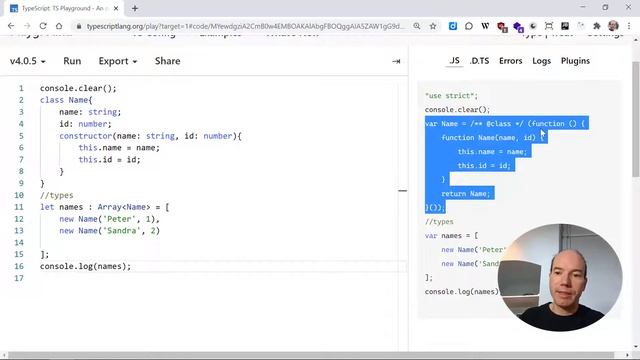Click the address bar URL
Image resolution: width=640 pixels, height=360 pixels.
(x=245, y=26)
